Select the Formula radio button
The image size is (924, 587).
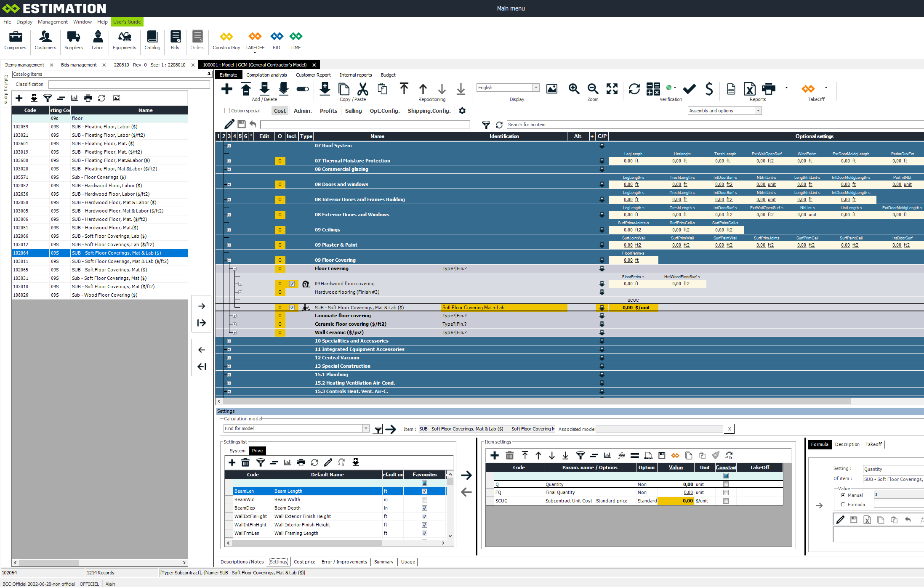[843, 504]
